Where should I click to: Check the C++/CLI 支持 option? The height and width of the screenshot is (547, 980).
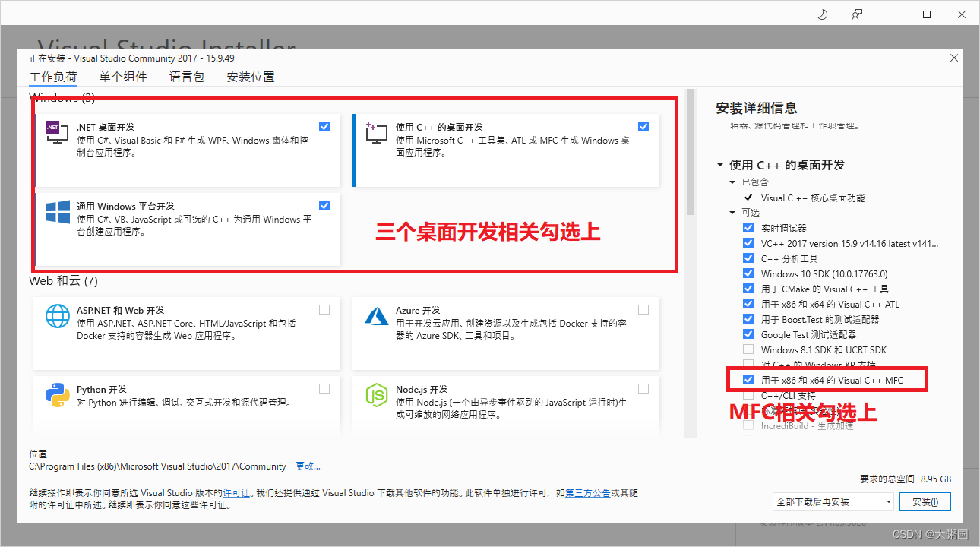748,395
